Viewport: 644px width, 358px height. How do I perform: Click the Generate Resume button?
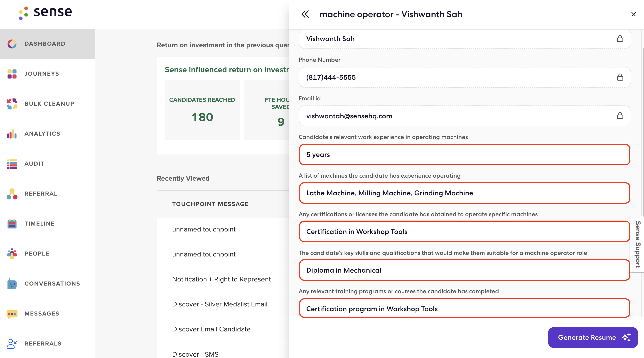pyautogui.click(x=592, y=337)
